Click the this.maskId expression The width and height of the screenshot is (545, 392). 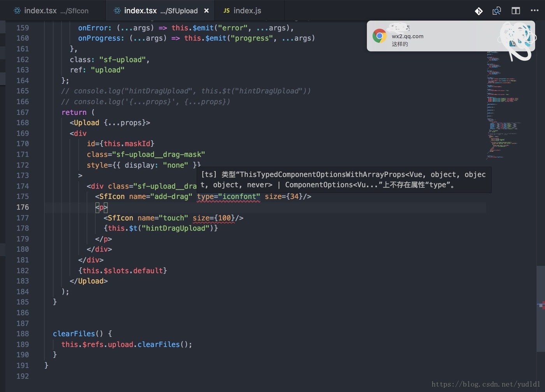pos(127,144)
